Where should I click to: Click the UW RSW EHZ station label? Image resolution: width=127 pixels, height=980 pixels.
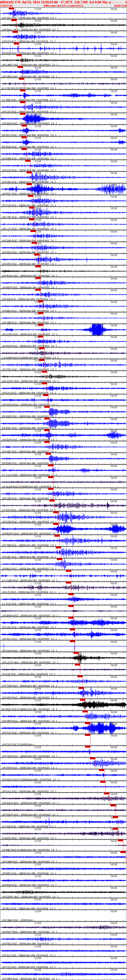[x=30, y=346]
